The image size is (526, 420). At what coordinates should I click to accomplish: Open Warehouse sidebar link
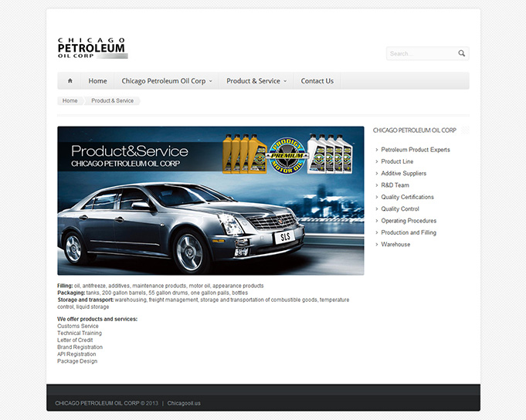[x=395, y=245]
